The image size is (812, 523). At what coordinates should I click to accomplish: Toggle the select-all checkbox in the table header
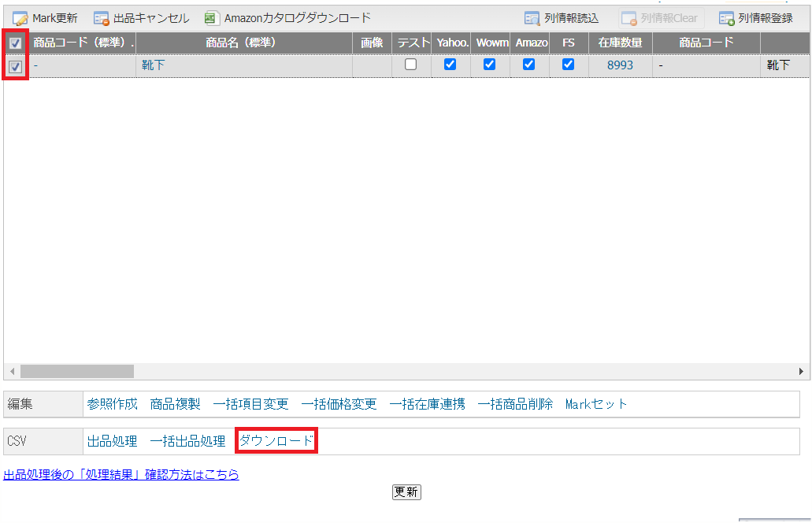coord(16,43)
